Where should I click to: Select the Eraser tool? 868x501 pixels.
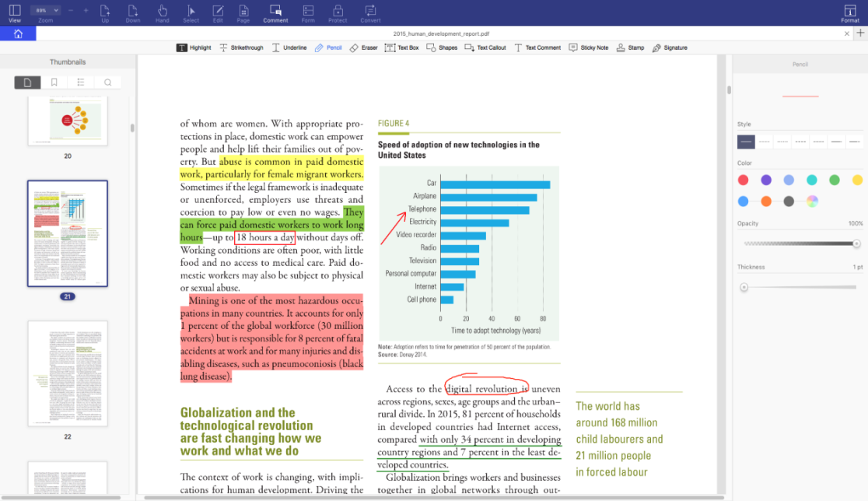(x=364, y=47)
